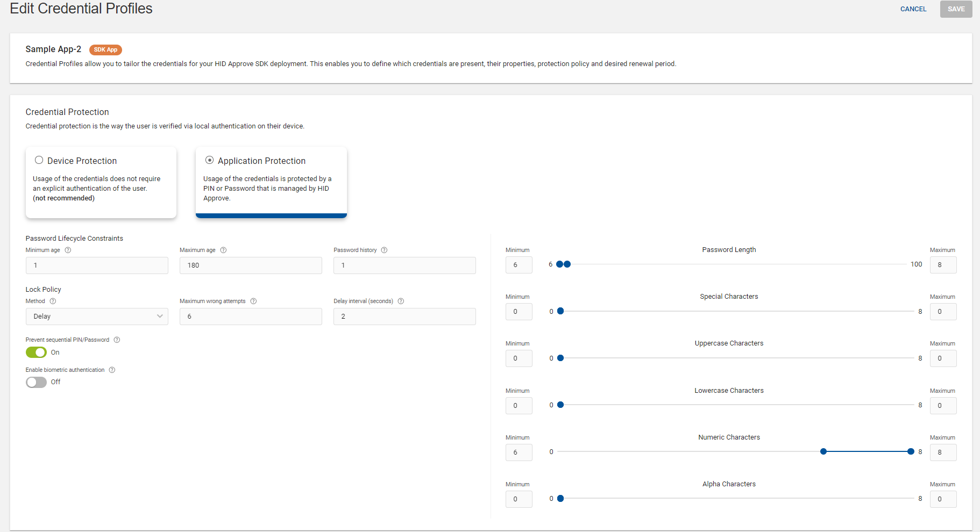The image size is (980, 532).
Task: Click the Numeric Characters minimum slider handle
Action: pyautogui.click(x=823, y=452)
